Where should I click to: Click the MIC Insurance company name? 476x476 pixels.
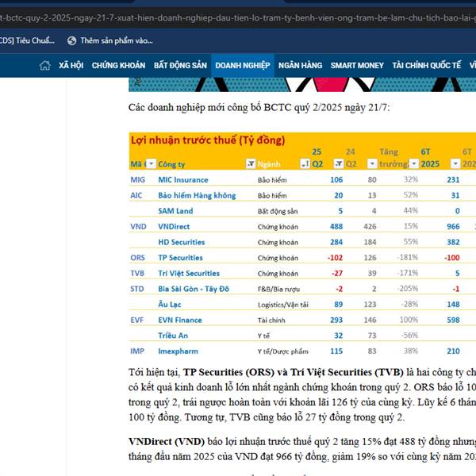183,180
